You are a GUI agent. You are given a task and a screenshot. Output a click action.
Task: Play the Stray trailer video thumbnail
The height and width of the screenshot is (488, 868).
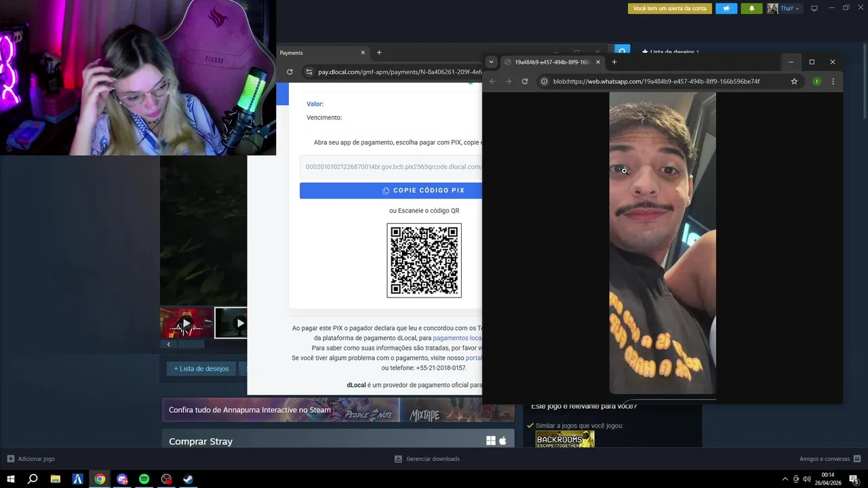186,323
